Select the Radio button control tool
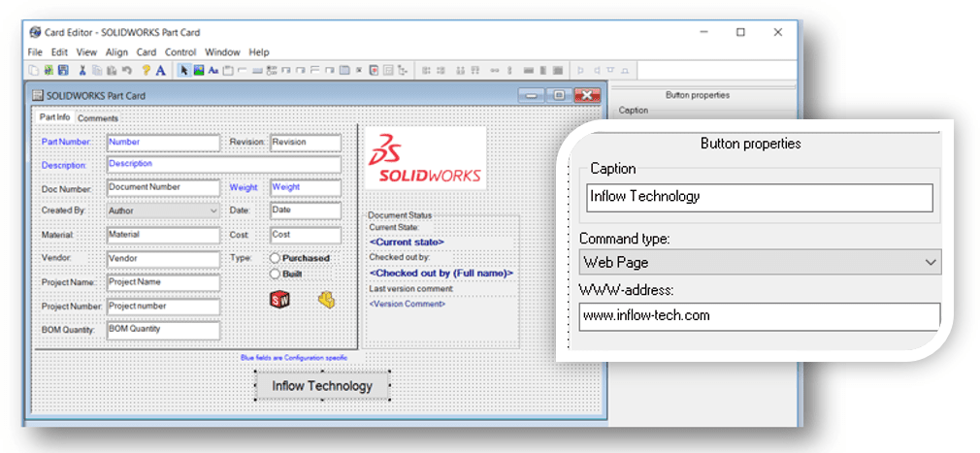 coord(271,71)
